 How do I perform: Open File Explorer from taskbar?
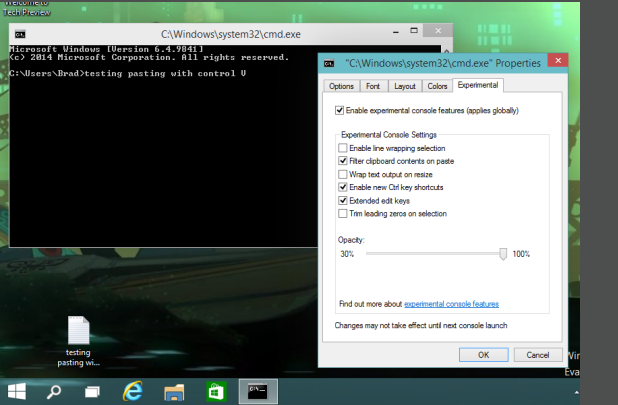click(174, 392)
